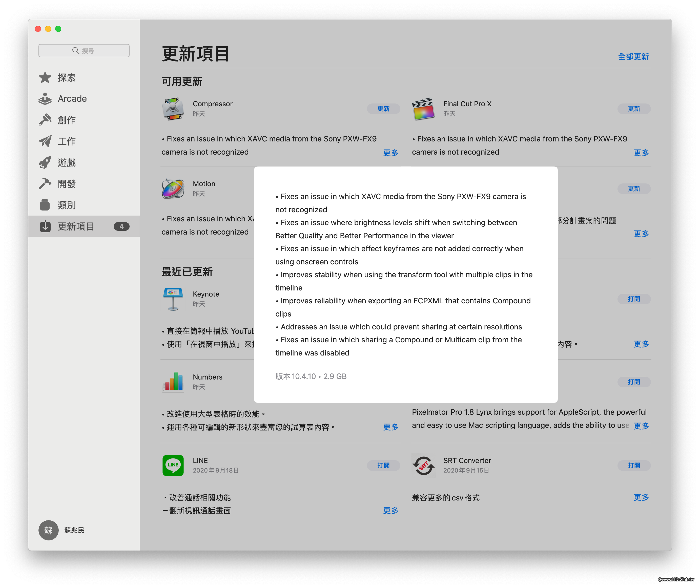Click the SRT Converter app icon

click(x=423, y=465)
